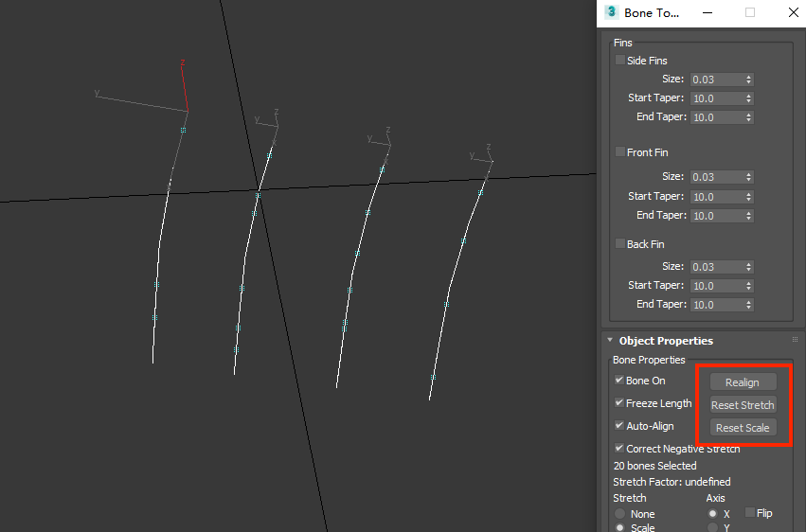Click the Object Properties rollout drag grip
This screenshot has height=532, width=806.
pos(795,340)
